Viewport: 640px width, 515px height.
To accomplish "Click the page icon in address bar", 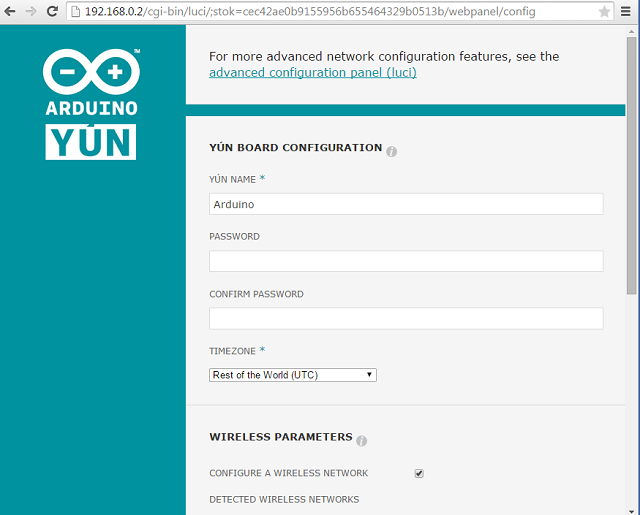I will (76, 11).
